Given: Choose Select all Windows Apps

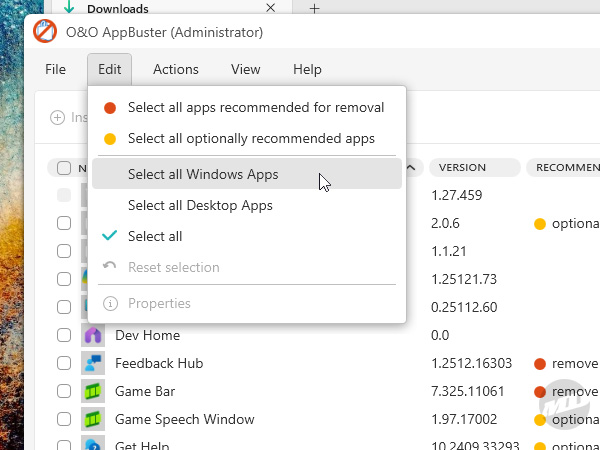Looking at the screenshot, I should coord(203,174).
